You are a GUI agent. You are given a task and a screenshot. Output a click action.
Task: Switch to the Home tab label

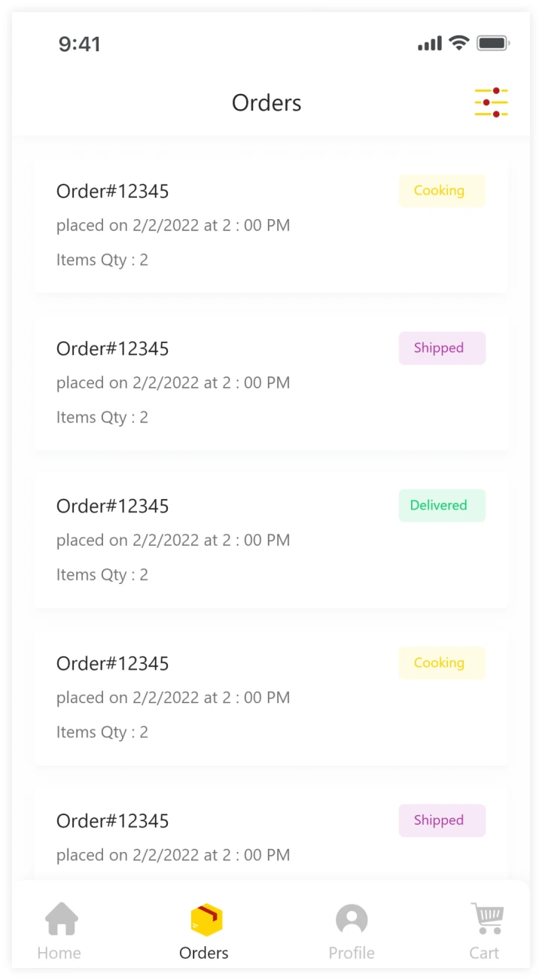(x=59, y=953)
